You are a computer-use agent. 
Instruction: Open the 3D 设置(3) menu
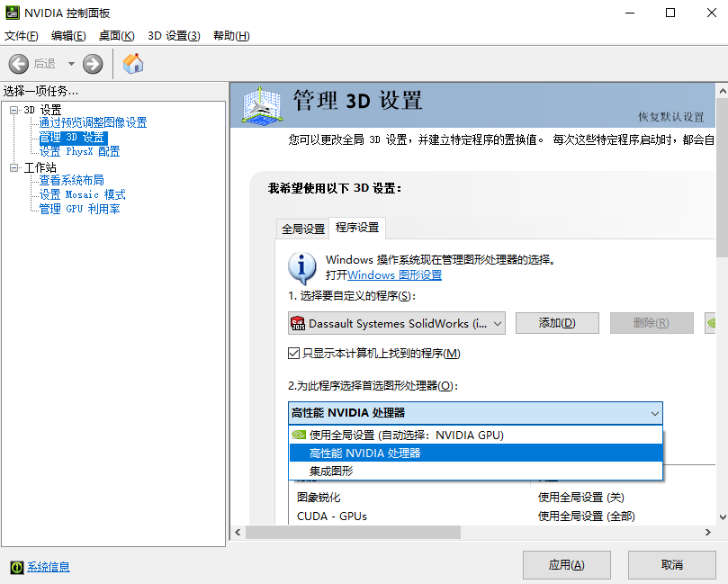174,36
